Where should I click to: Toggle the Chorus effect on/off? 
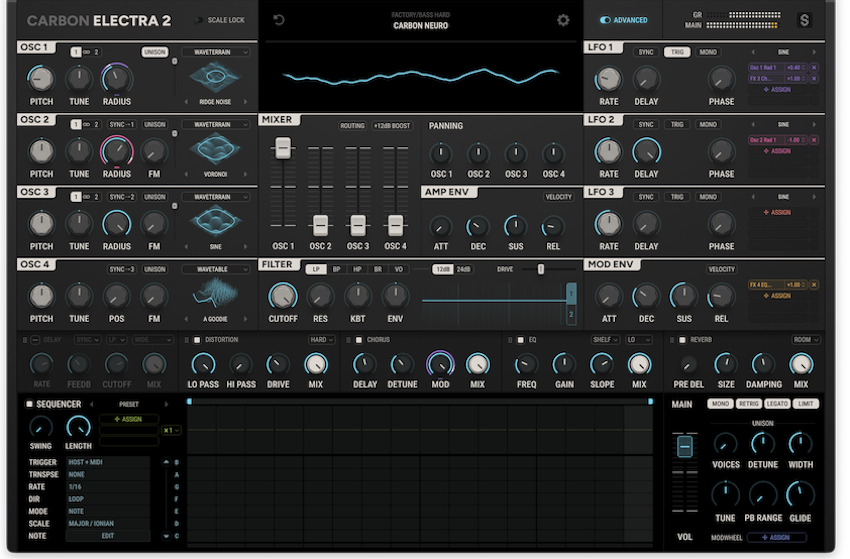(358, 340)
